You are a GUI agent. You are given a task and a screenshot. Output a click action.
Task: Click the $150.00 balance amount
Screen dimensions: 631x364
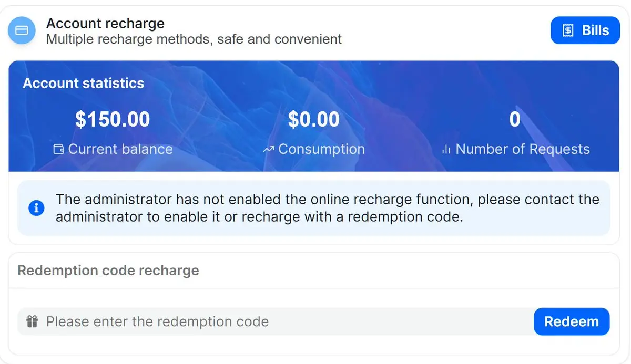pyautogui.click(x=113, y=120)
